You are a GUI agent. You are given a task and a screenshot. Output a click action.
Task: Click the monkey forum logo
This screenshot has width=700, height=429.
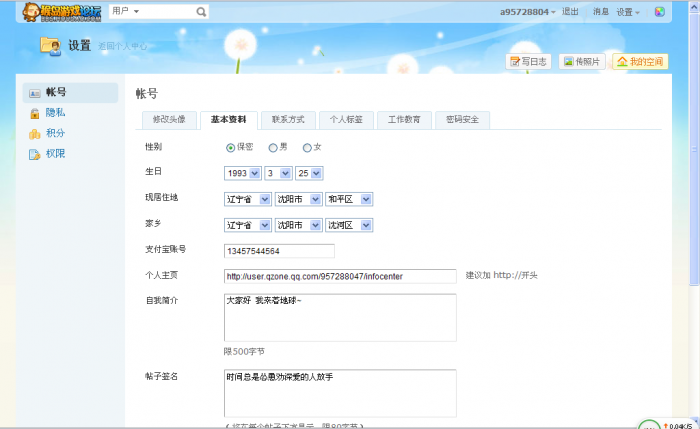click(62, 12)
